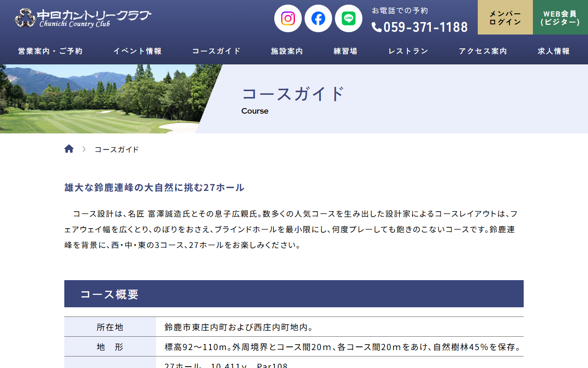Open the 施設案内 menu item

coord(287,51)
